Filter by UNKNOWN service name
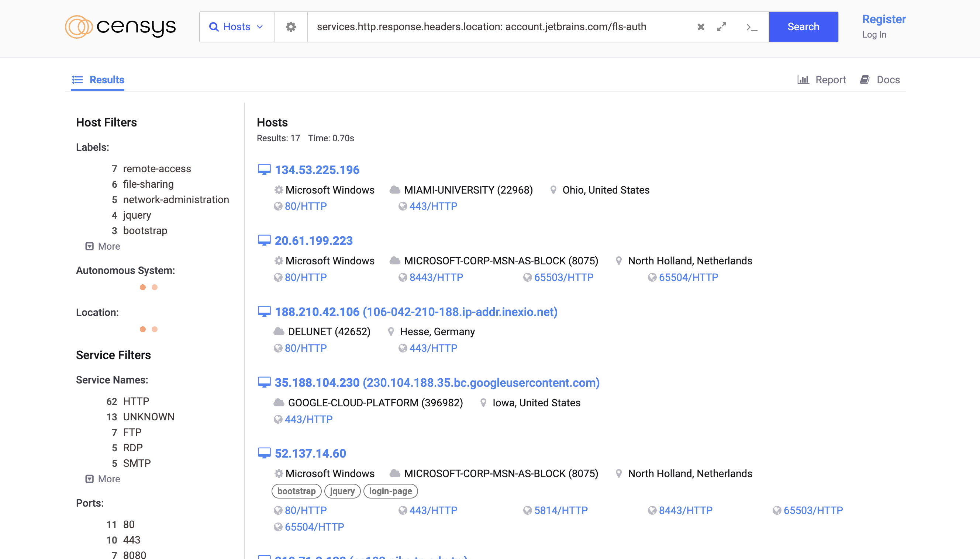The height and width of the screenshot is (559, 980). 148,417
